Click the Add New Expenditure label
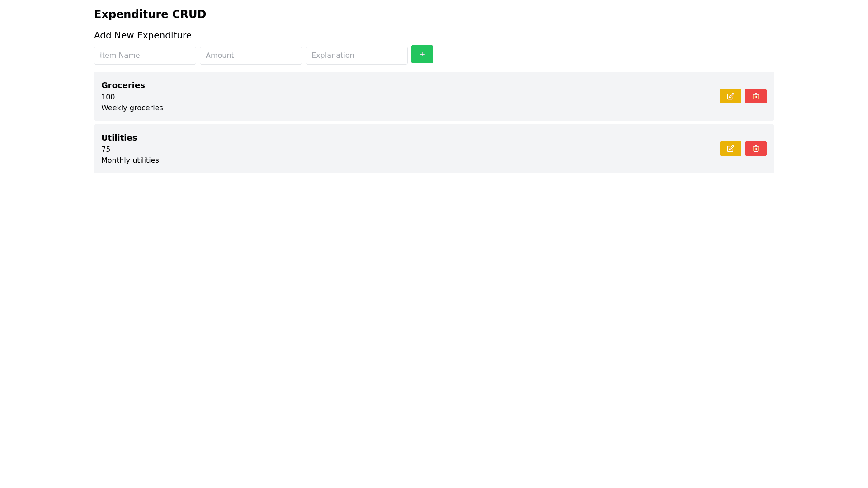This screenshot has width=868, height=488. (142, 35)
